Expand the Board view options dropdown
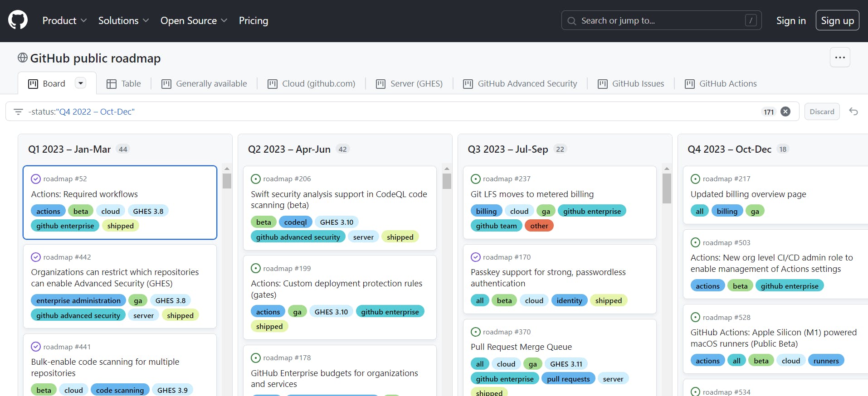This screenshot has height=396, width=868. click(x=80, y=83)
